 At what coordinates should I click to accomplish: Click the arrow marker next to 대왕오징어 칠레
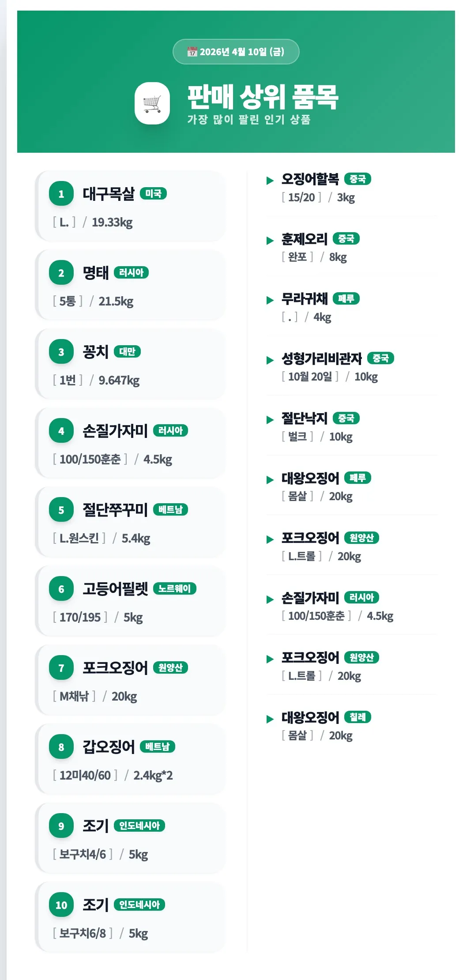(270, 719)
